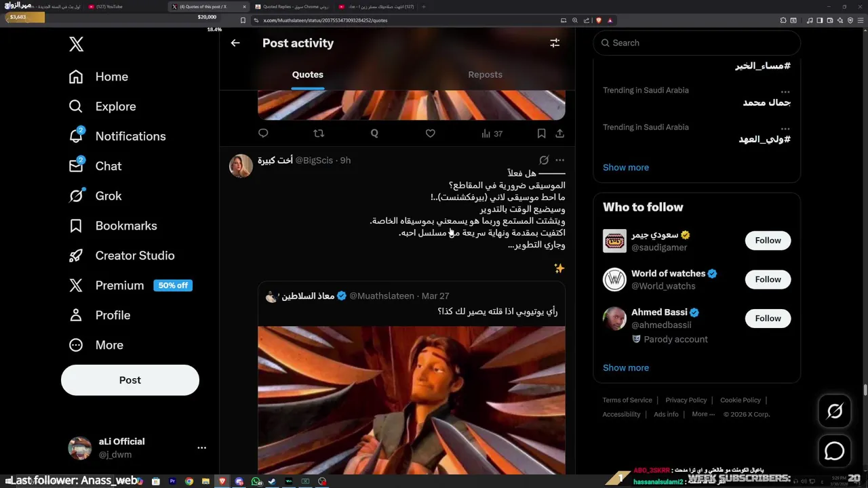Viewport: 868px width, 488px height.
Task: Go back with the arrow icon
Action: pos(235,43)
